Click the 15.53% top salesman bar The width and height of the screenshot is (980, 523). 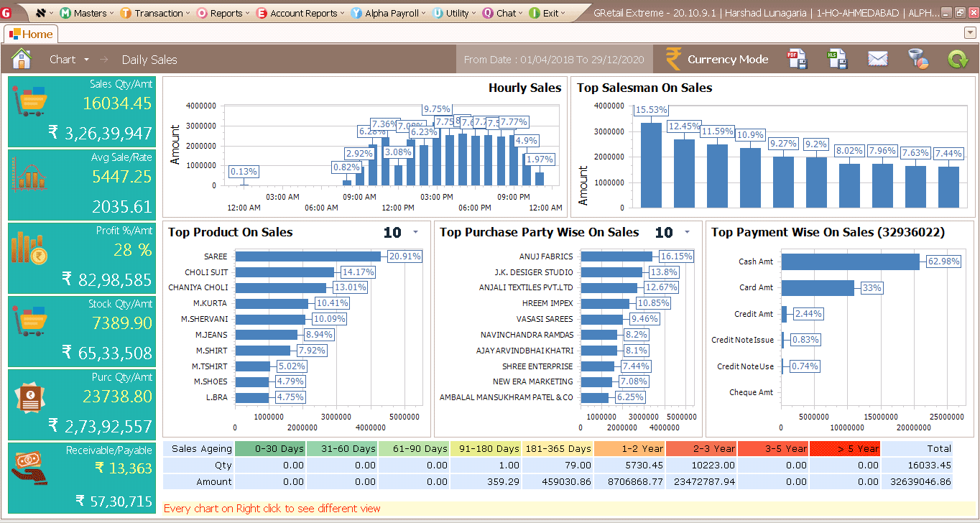(651, 165)
